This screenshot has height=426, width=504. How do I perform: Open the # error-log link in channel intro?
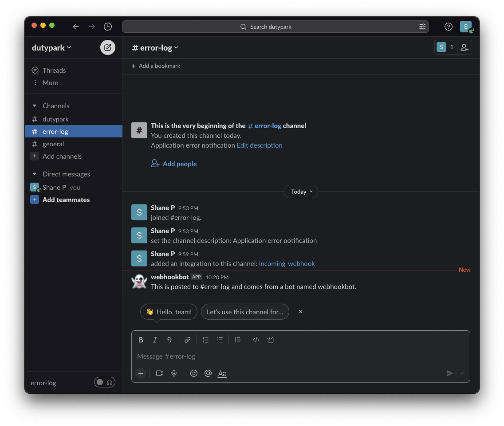(264, 125)
